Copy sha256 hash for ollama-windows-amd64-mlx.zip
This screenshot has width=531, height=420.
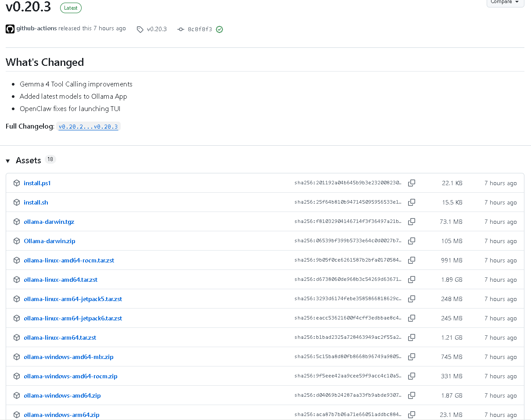(x=412, y=357)
